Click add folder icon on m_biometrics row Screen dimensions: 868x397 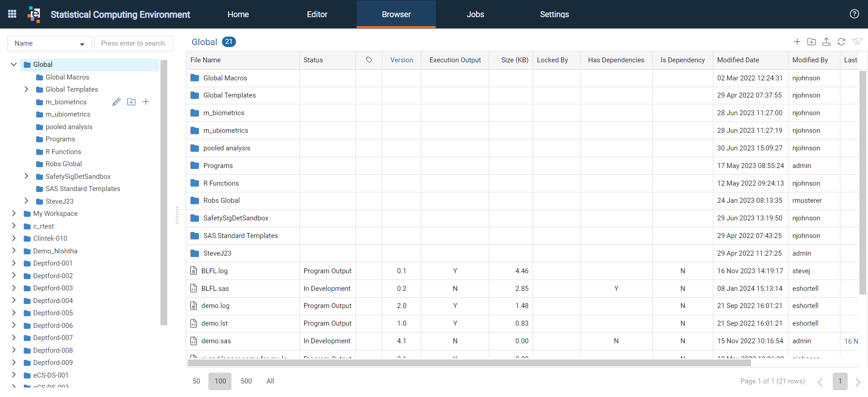click(131, 102)
